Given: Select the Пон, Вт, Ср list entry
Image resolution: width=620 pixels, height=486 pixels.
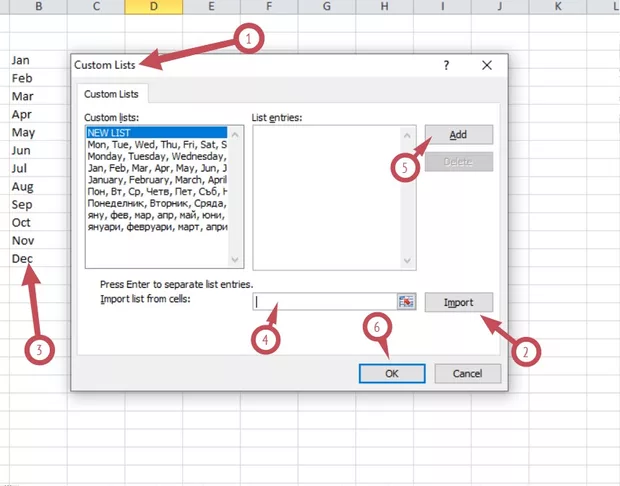Looking at the screenshot, I should 157,192.
